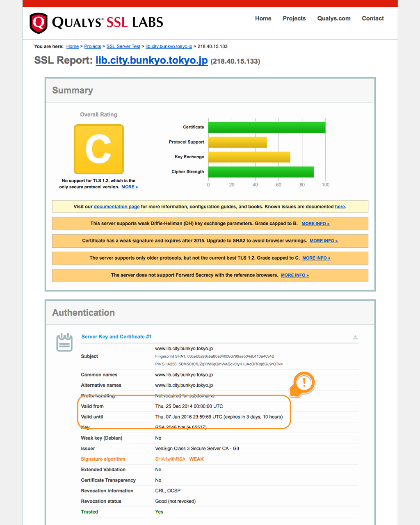Click the orange 'Signature algorithm' label
The height and width of the screenshot is (525, 420).
(103, 459)
